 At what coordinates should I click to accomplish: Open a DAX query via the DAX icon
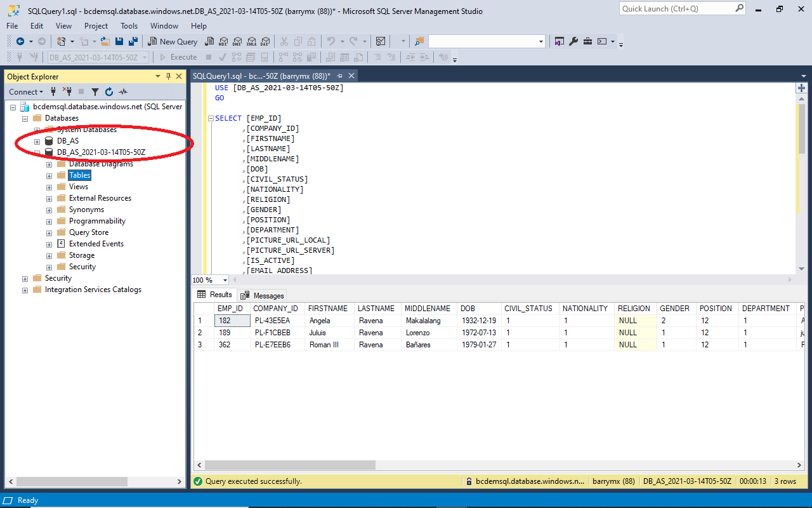click(x=265, y=41)
